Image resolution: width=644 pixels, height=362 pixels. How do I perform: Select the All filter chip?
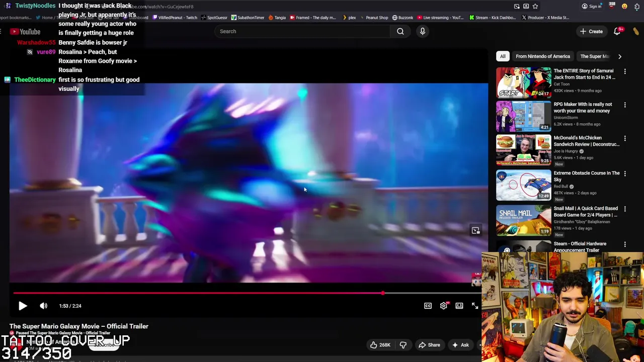pyautogui.click(x=503, y=56)
